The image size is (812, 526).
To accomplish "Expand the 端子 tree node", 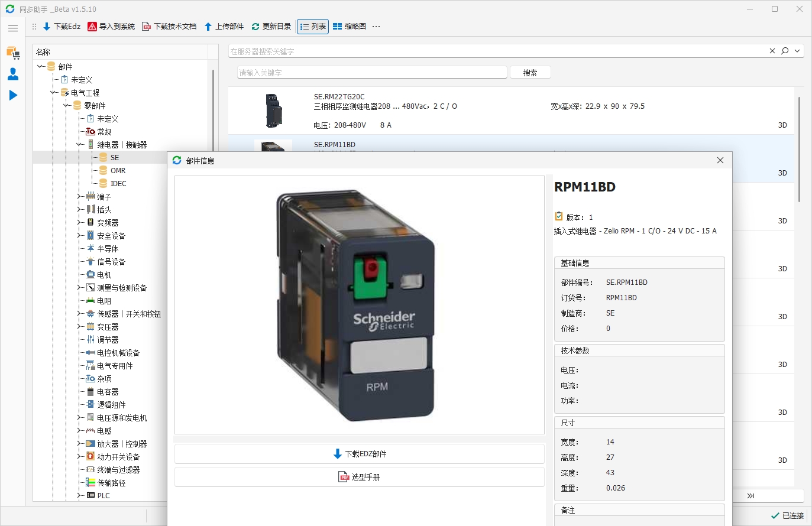I will [79, 197].
